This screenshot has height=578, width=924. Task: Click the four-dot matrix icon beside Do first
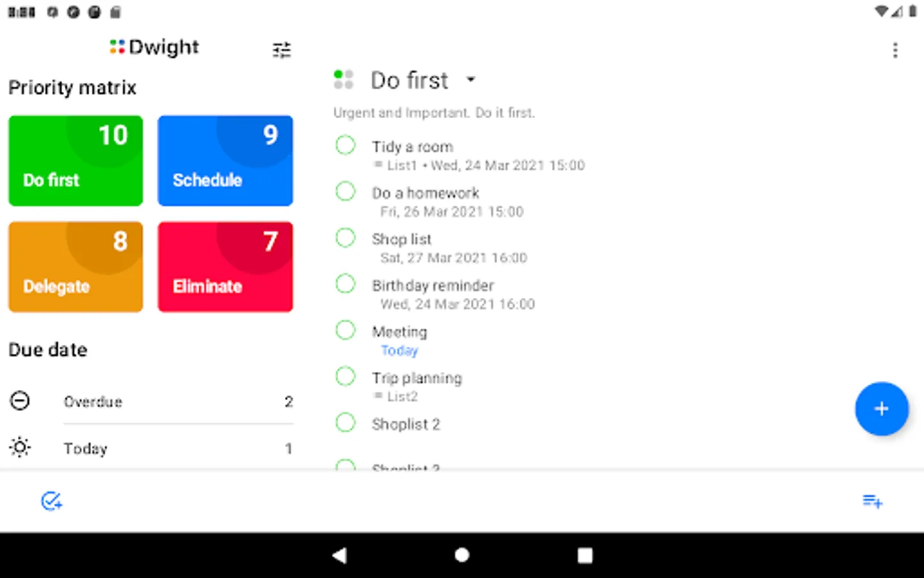point(344,80)
